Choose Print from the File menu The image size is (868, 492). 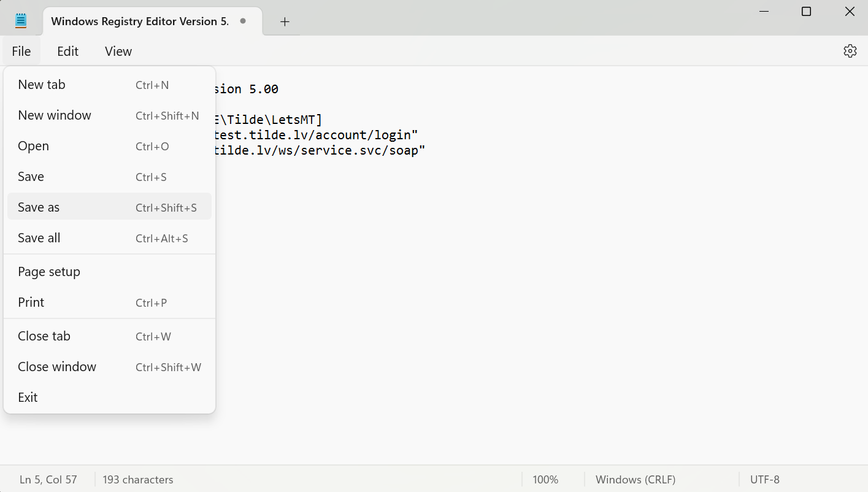click(x=109, y=302)
